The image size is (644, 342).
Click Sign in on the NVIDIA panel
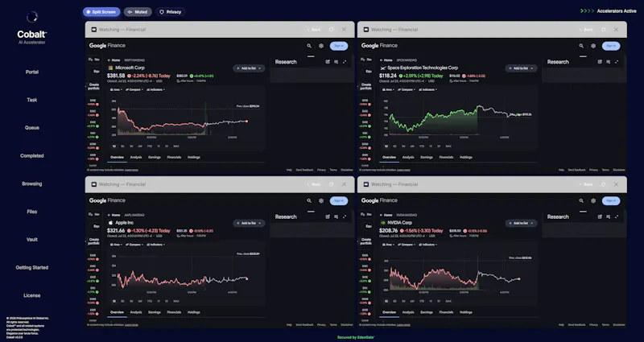click(611, 200)
